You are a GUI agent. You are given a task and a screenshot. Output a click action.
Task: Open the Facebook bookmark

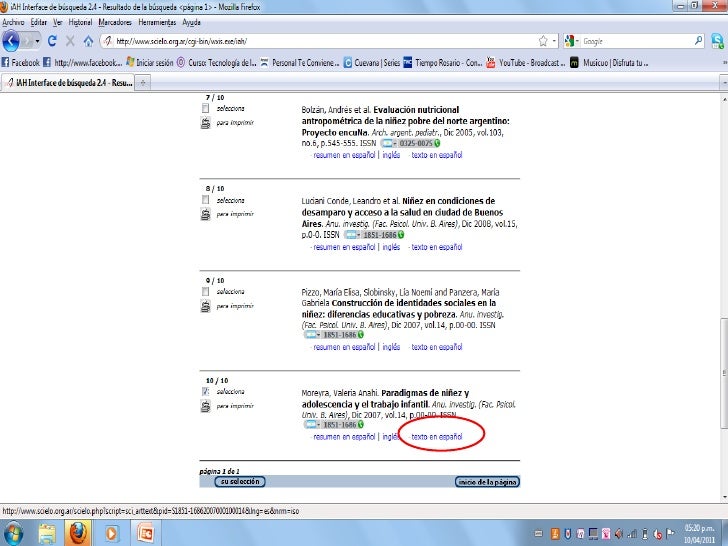pyautogui.click(x=20, y=63)
